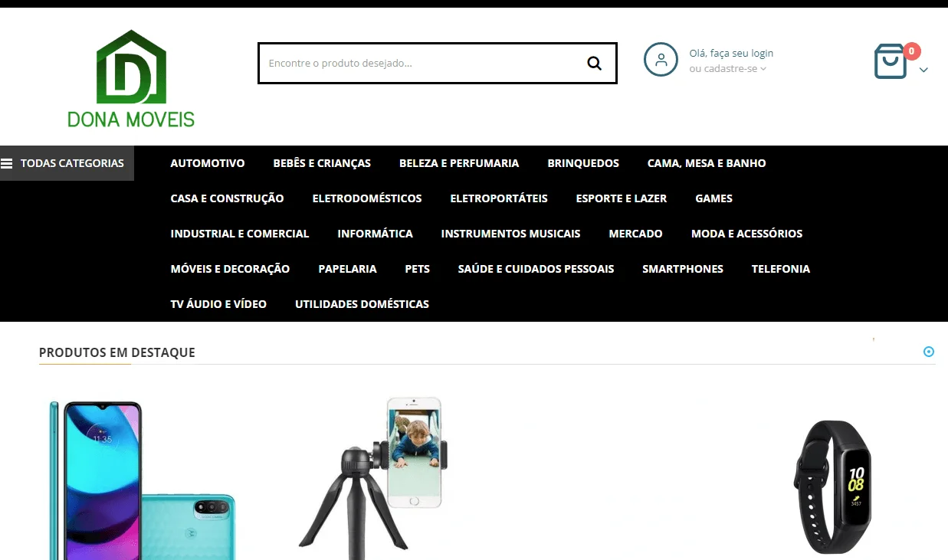
Task: Open Saúde e Cuidados Pessoais category
Action: pos(536,269)
